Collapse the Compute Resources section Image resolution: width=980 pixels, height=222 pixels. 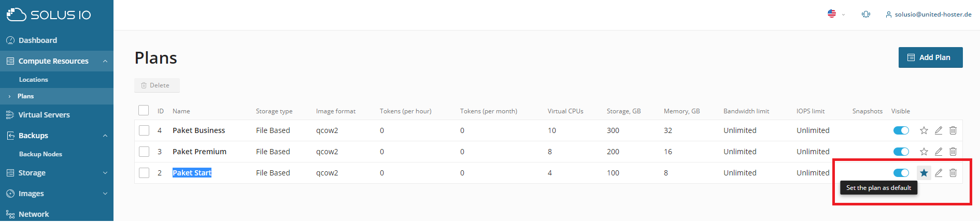tap(56, 61)
